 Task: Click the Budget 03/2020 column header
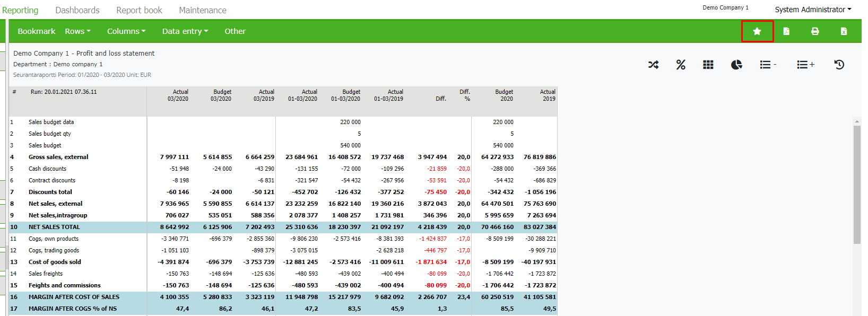point(221,95)
